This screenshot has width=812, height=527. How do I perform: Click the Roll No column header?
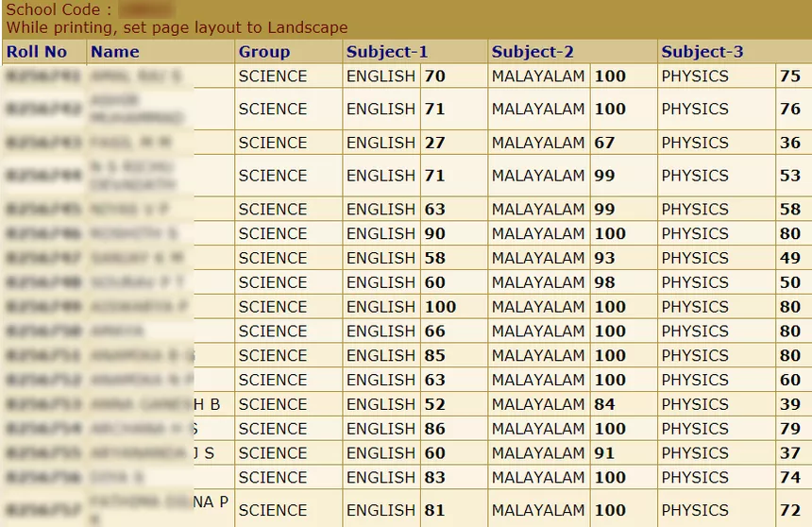[x=37, y=52]
